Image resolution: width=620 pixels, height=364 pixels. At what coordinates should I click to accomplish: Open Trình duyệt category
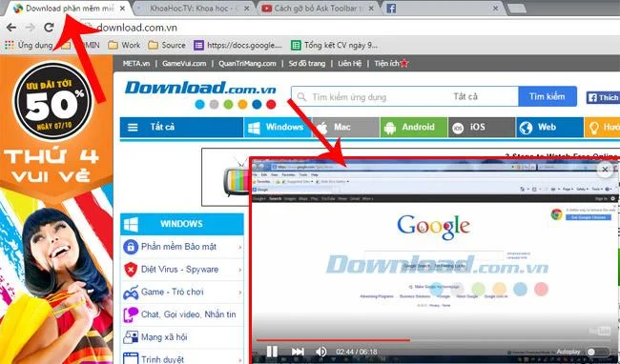tap(182, 357)
